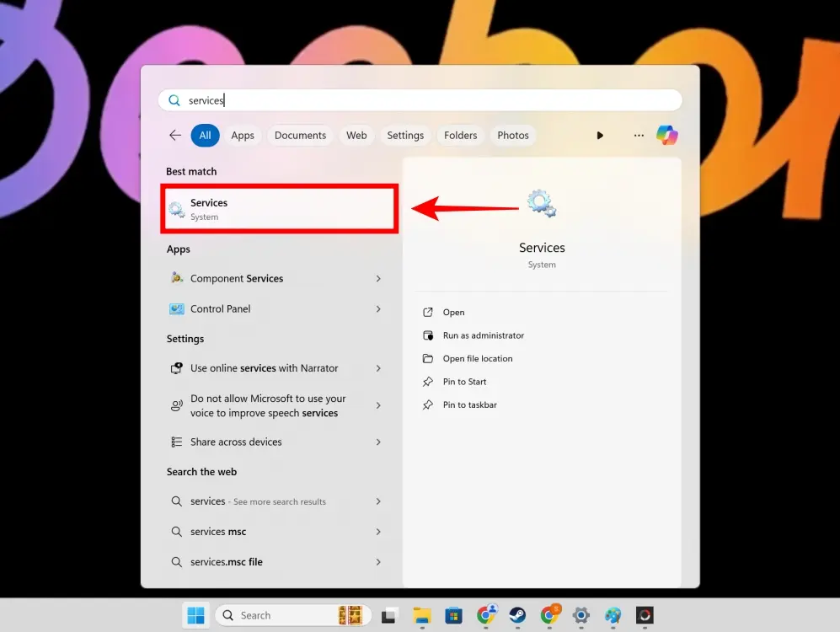The width and height of the screenshot is (840, 632).
Task: Switch to the Web filter tab
Action: [356, 135]
